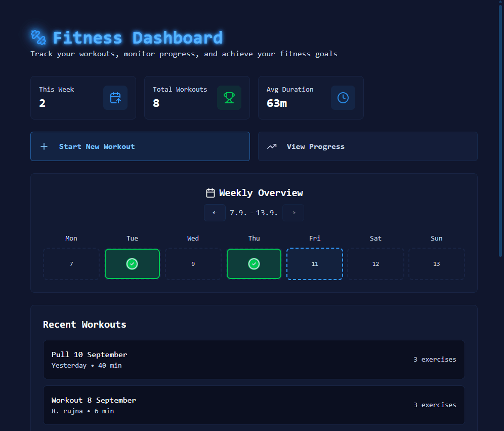Select Sunday day 13 cell
504x431 pixels.
(x=437, y=264)
